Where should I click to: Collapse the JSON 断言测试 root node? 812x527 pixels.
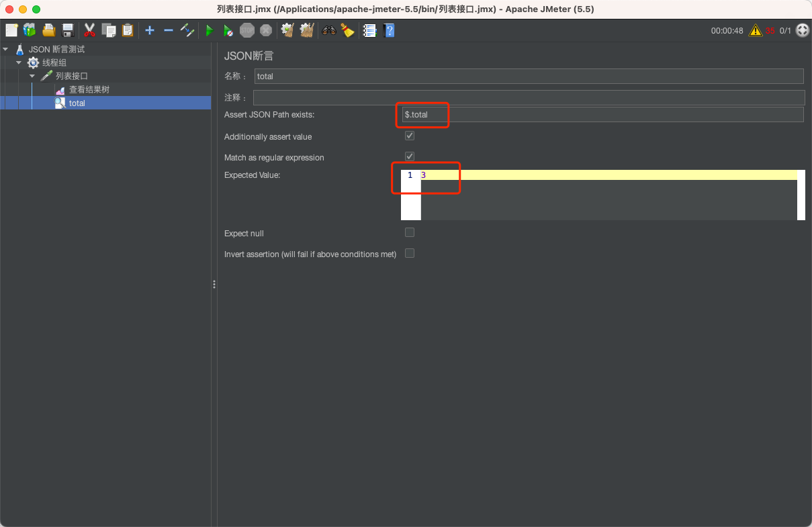(5, 48)
